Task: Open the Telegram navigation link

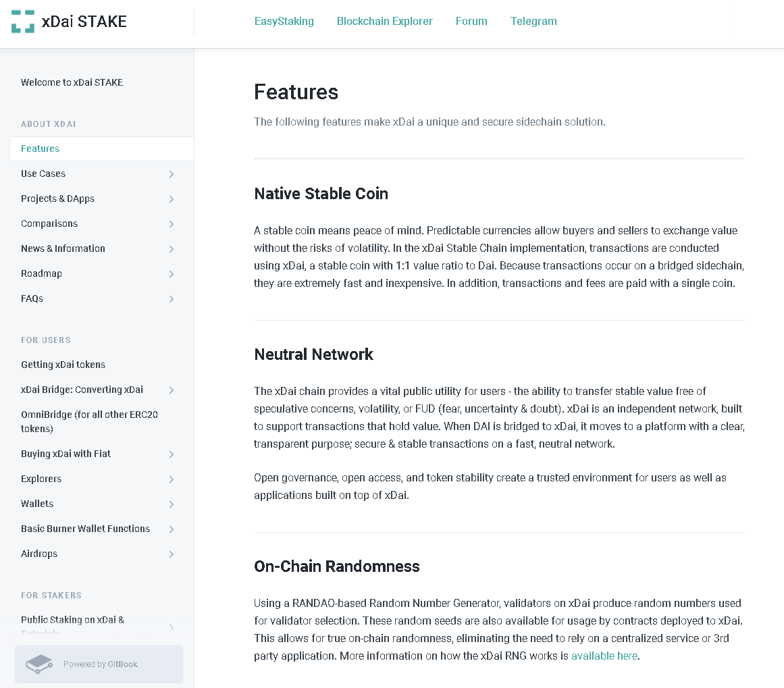Action: click(533, 21)
